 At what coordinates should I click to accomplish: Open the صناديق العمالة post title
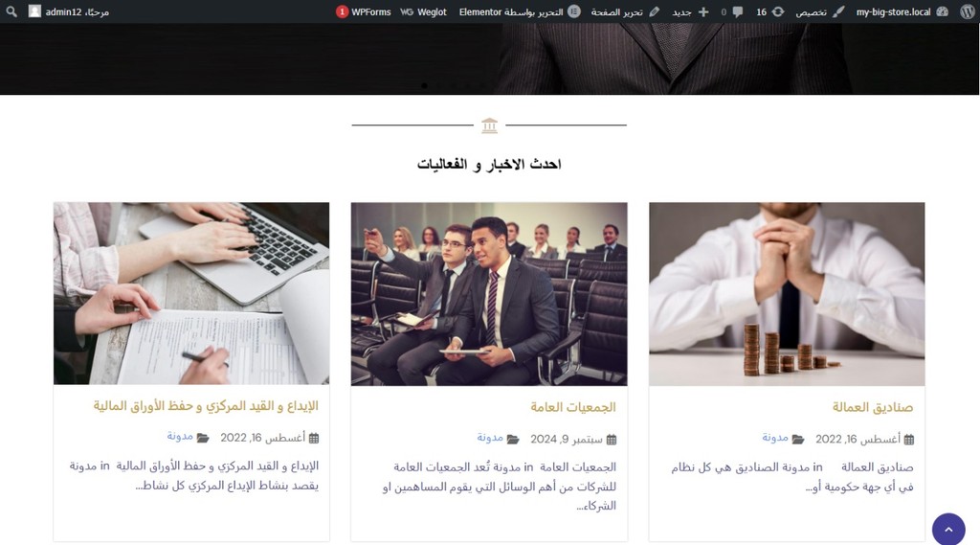pos(873,407)
